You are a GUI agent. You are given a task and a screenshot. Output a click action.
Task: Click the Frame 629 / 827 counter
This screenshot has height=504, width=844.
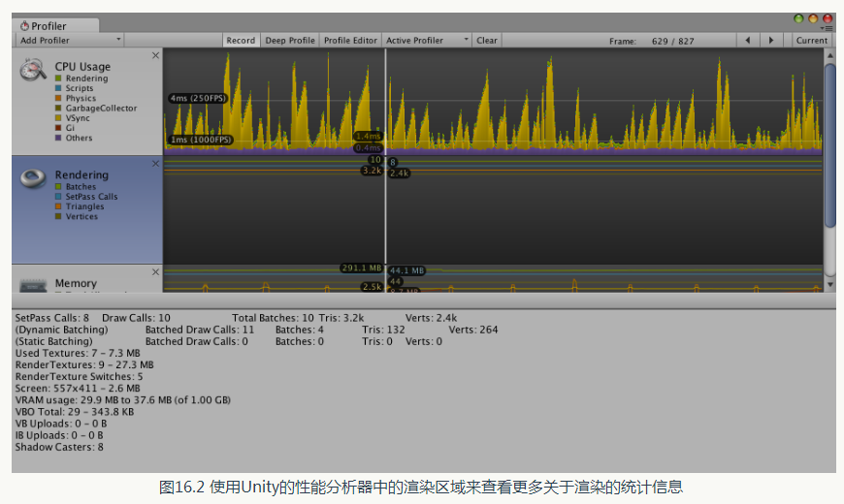pyautogui.click(x=651, y=41)
